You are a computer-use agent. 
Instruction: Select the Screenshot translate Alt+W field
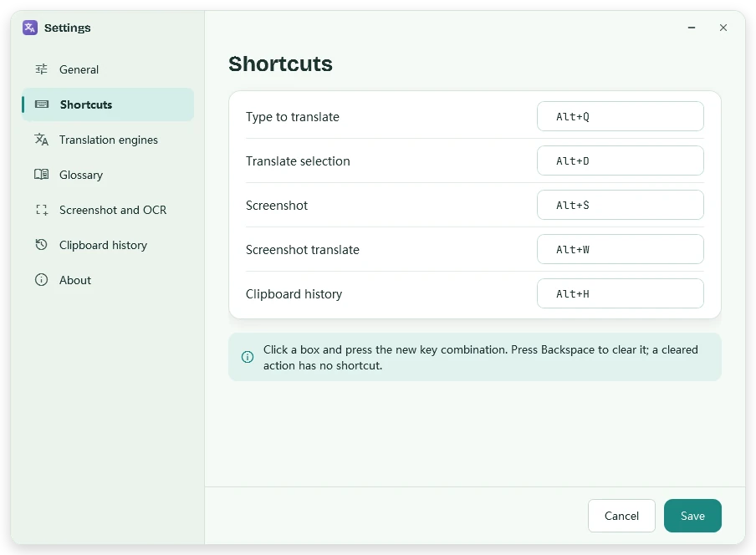pyautogui.click(x=620, y=249)
